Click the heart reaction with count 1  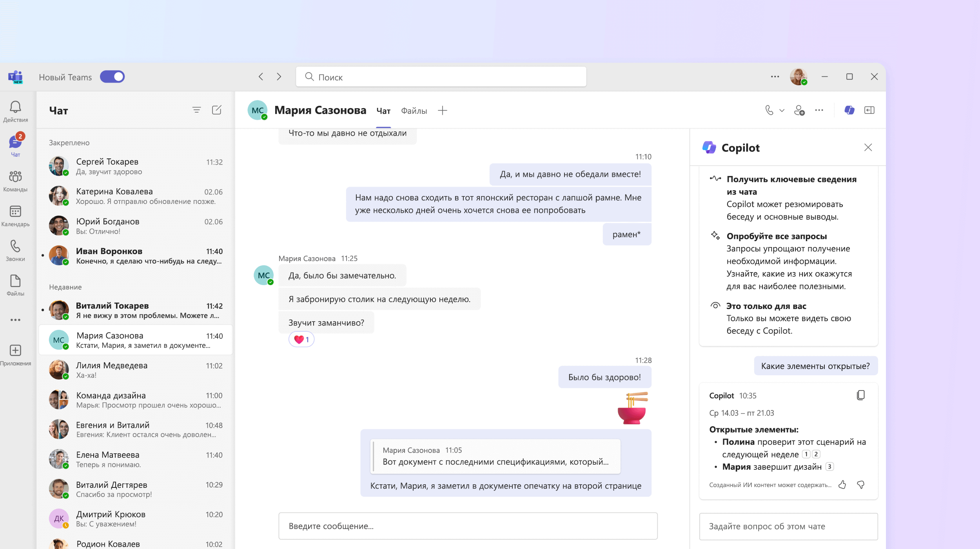coord(301,339)
